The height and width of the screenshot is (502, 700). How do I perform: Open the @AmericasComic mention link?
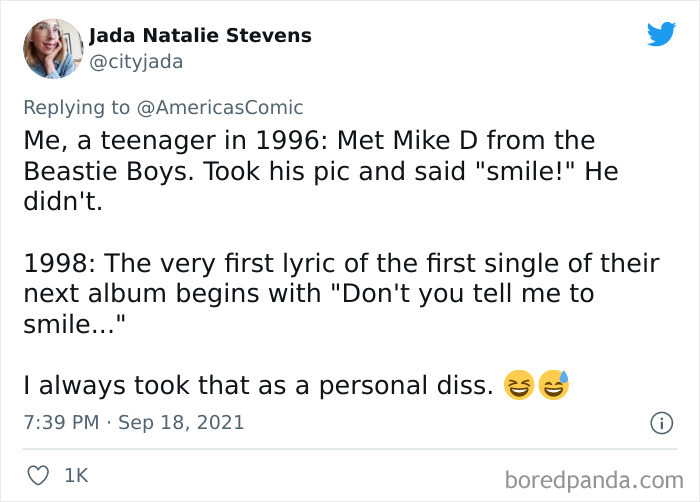[x=228, y=107]
